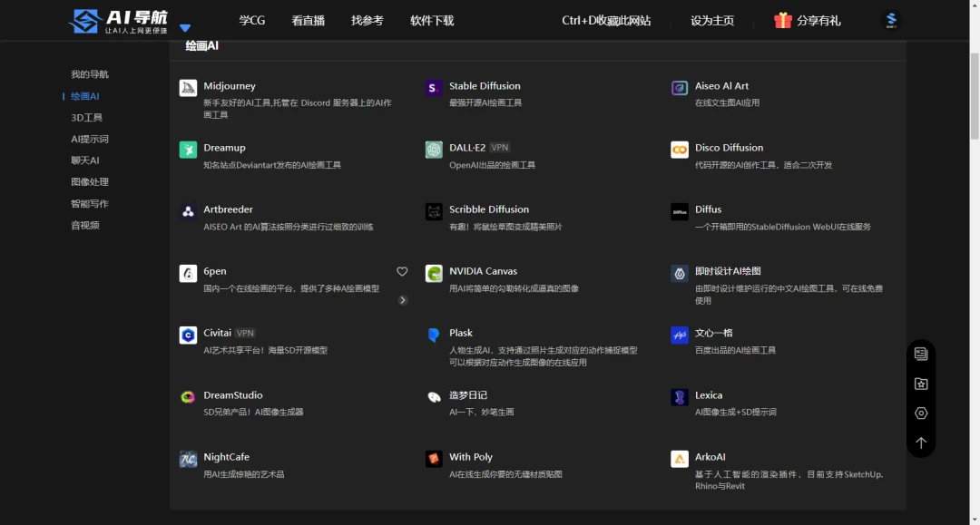Open the ArkoAI title link
Image resolution: width=980 pixels, height=525 pixels.
[710, 457]
